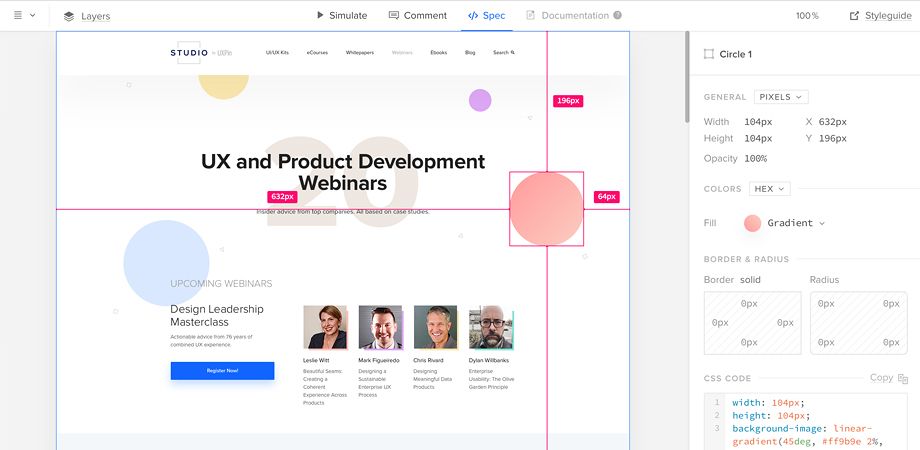
Task: Click Ebooks nav link
Action: [438, 53]
